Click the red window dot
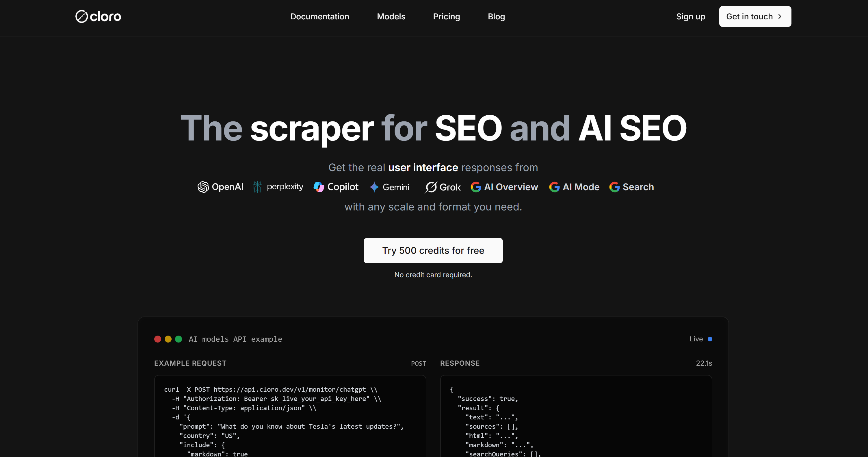Screen dimensions: 868x457 pos(158,339)
